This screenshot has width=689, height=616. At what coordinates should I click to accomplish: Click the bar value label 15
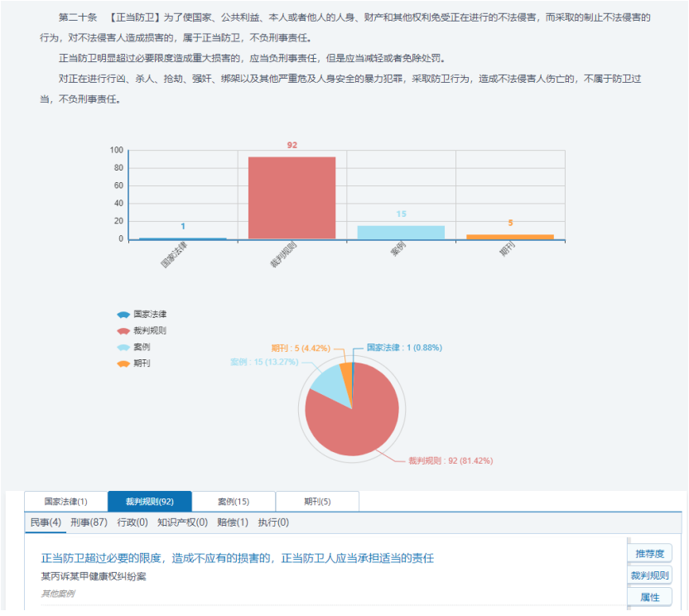(401, 214)
